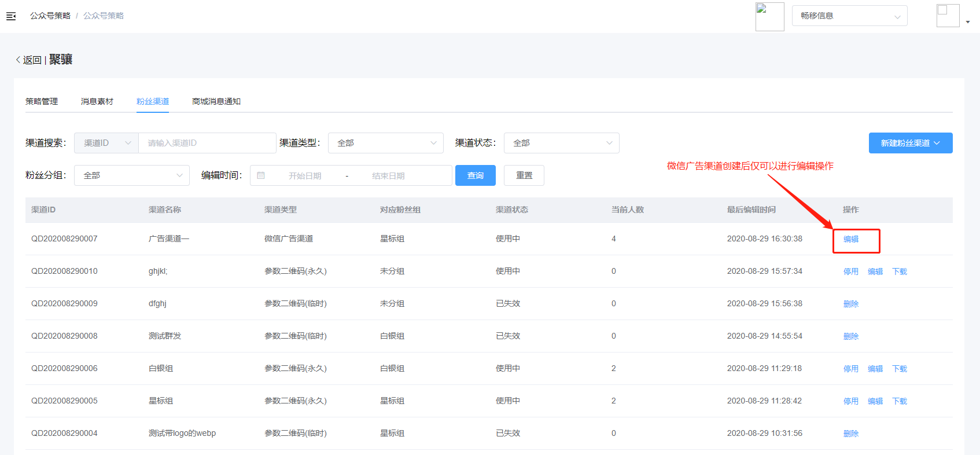Screen dimensions: 980x455
Task: Click the user avatar image at top right
Action: click(x=948, y=16)
